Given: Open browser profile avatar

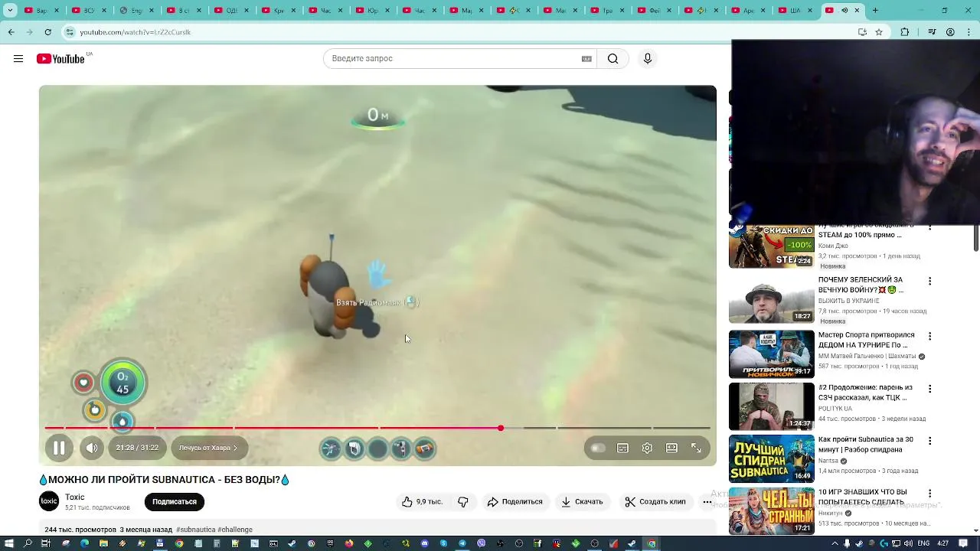Looking at the screenshot, I should point(950,32).
